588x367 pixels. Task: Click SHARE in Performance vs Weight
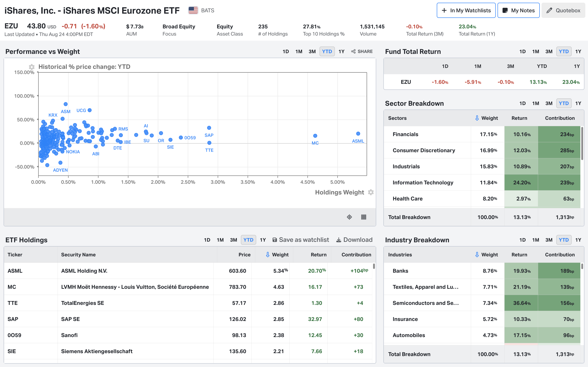[x=362, y=51]
